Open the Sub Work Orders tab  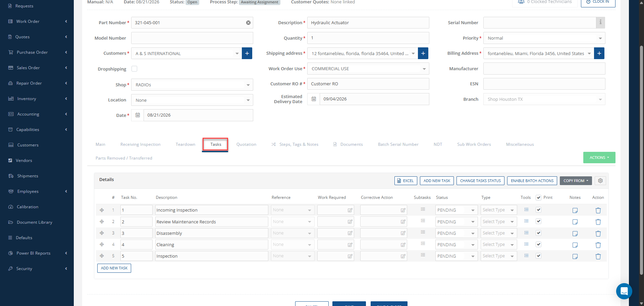(x=474, y=144)
